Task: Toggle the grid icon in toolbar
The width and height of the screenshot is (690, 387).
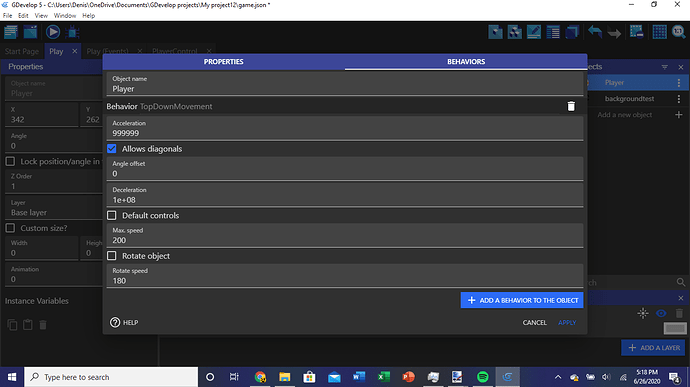Action: 659,32
